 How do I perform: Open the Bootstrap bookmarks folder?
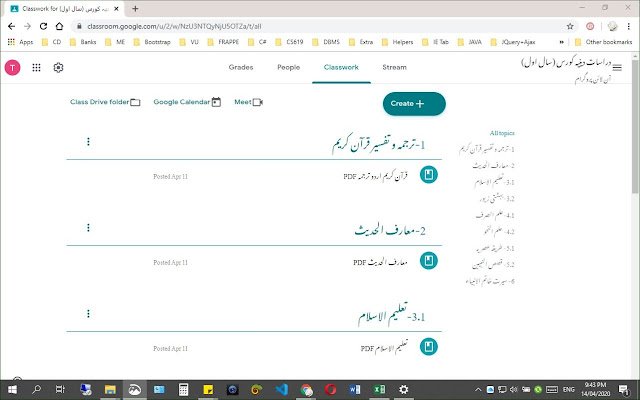[x=152, y=42]
